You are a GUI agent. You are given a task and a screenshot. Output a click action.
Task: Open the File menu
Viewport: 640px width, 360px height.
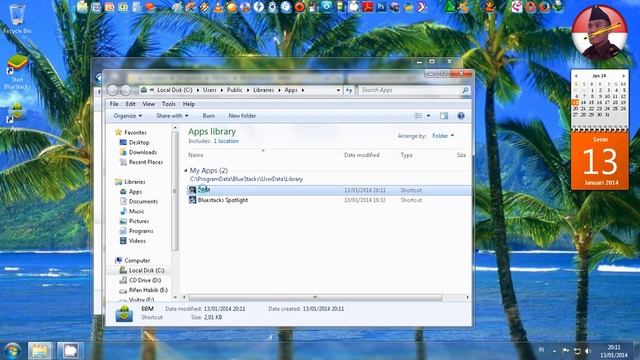[x=114, y=104]
